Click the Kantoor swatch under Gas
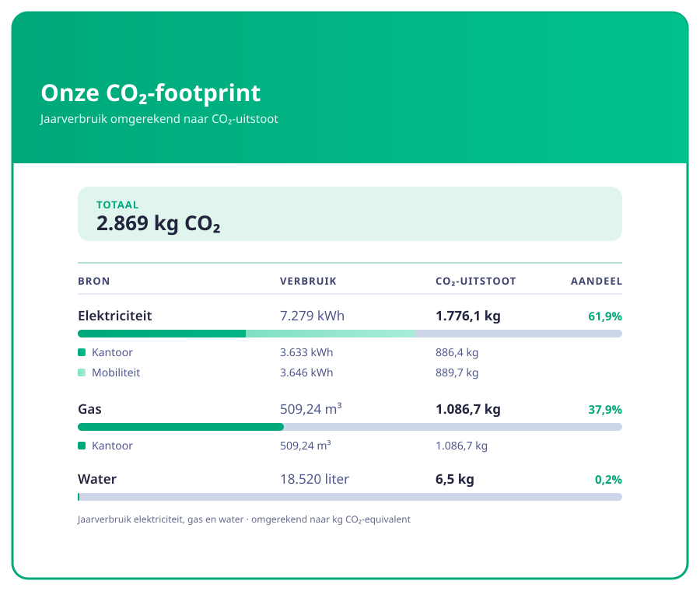The image size is (700, 591). 82,446
